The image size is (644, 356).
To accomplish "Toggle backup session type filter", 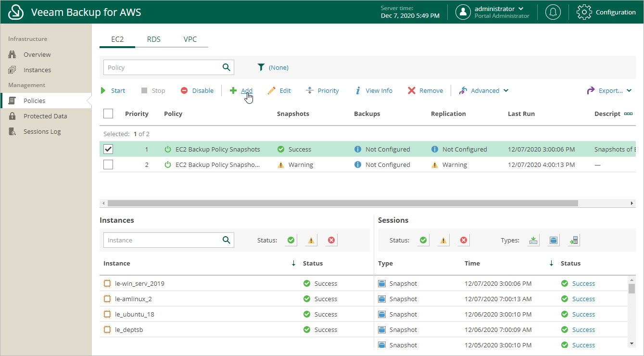I will click(x=533, y=240).
